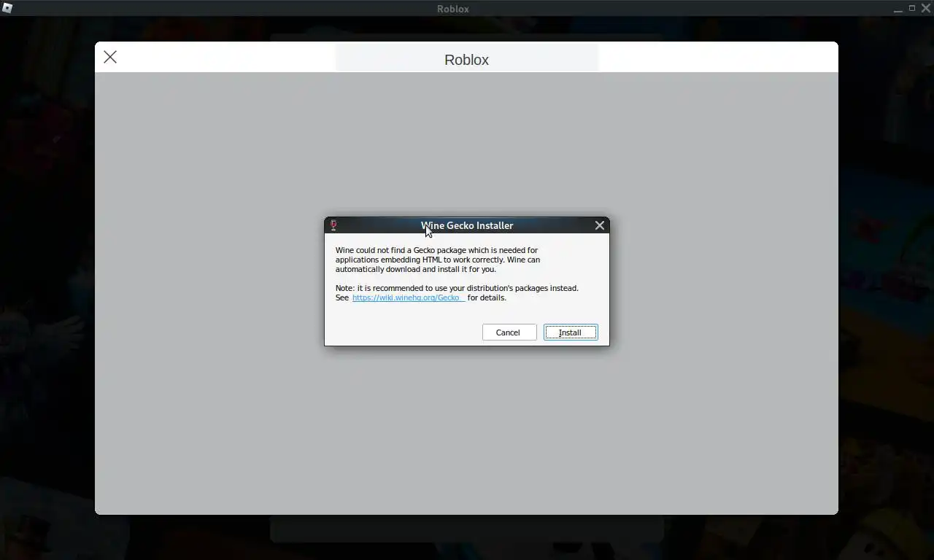Open the wiki.winehq.org/Gecko link
The height and width of the screenshot is (560, 934).
point(409,297)
